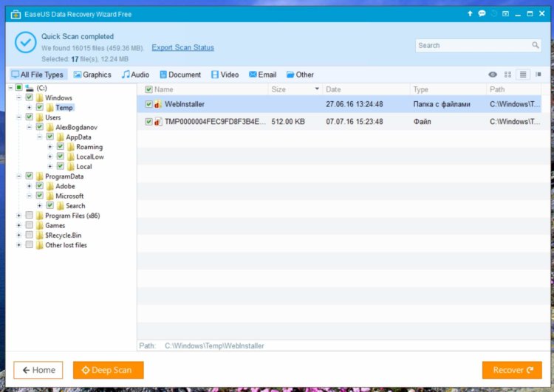The image size is (554, 392).
Task: Filter by Audio file type
Action: tap(135, 75)
